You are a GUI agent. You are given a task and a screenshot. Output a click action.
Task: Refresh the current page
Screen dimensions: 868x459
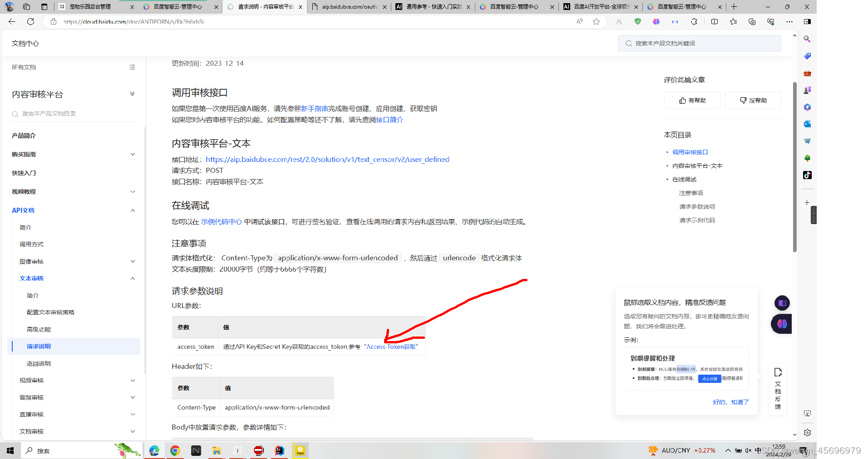(x=30, y=21)
